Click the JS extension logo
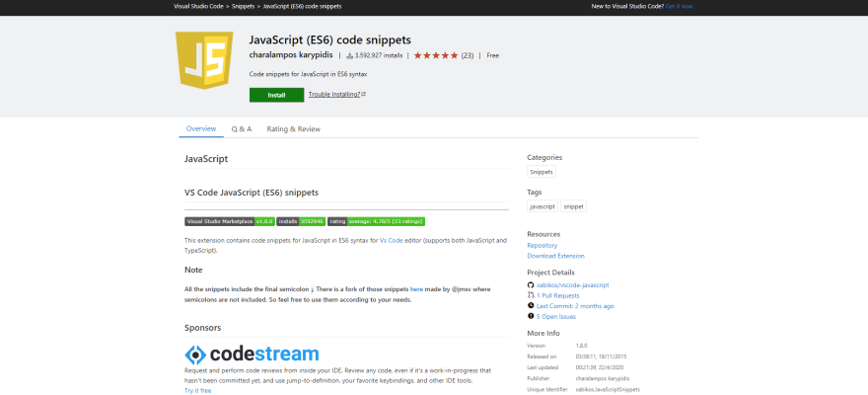868x395 pixels. pos(204,60)
